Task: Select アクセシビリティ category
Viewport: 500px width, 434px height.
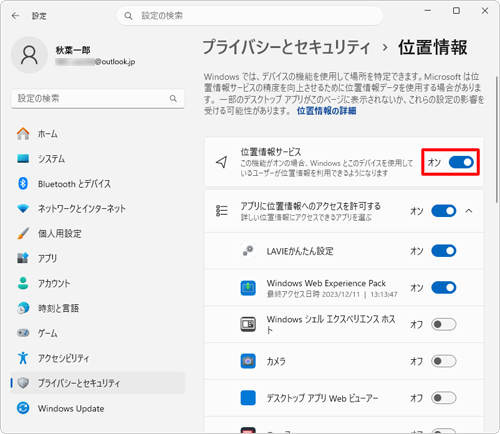Action: [x=98, y=358]
